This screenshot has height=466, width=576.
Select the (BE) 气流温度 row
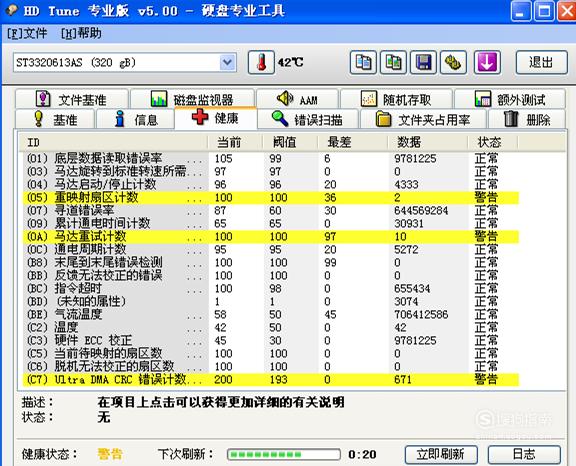pos(270,314)
